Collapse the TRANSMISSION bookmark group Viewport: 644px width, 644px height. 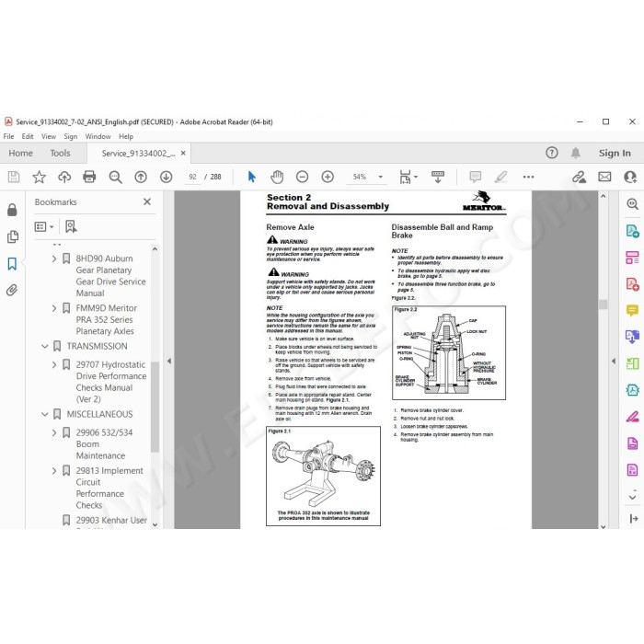click(45, 346)
